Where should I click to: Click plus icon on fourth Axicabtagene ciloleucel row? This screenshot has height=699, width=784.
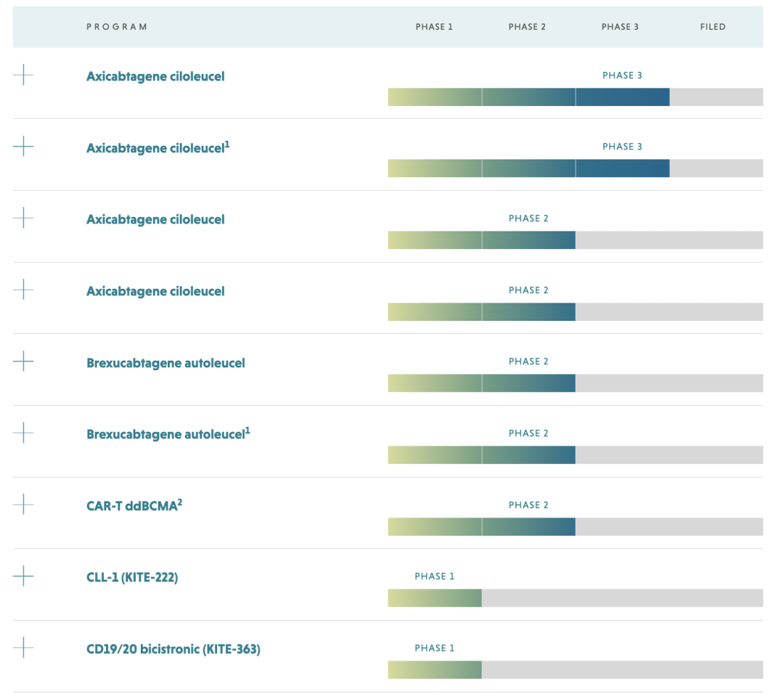coord(23,290)
